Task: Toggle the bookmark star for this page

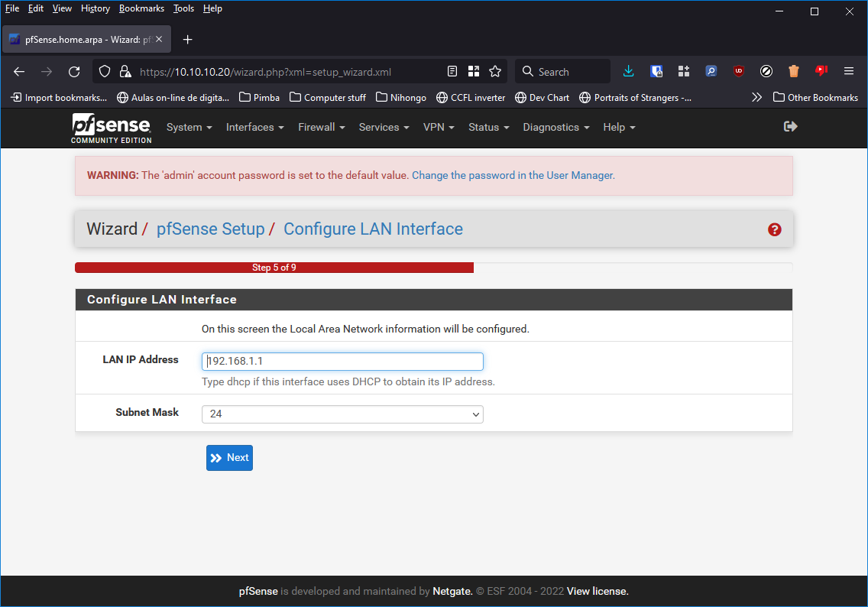Action: click(x=495, y=70)
